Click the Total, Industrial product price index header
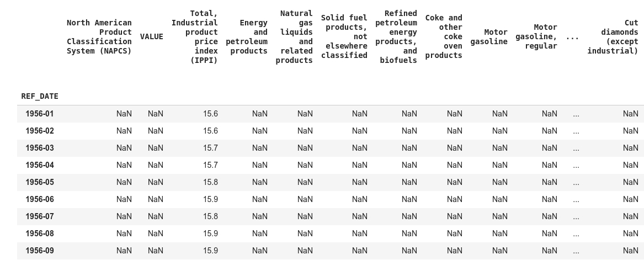The width and height of the screenshot is (644, 260). [195, 37]
